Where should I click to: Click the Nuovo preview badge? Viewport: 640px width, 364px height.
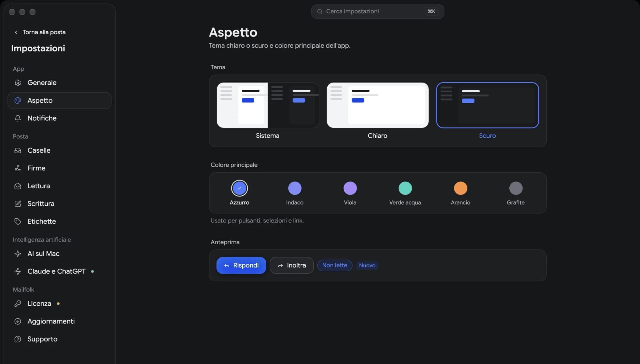(x=367, y=265)
